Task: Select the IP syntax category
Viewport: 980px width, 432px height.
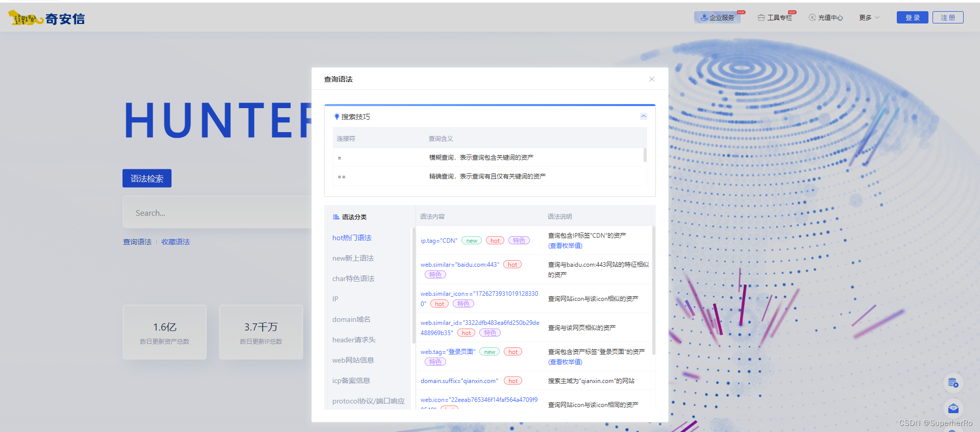Action: pos(335,299)
